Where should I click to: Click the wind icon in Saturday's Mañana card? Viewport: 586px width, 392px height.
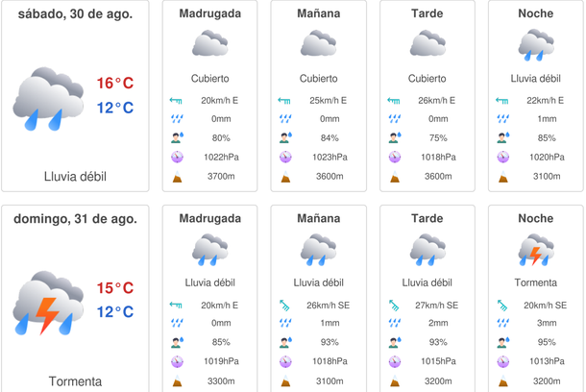pyautogui.click(x=285, y=100)
